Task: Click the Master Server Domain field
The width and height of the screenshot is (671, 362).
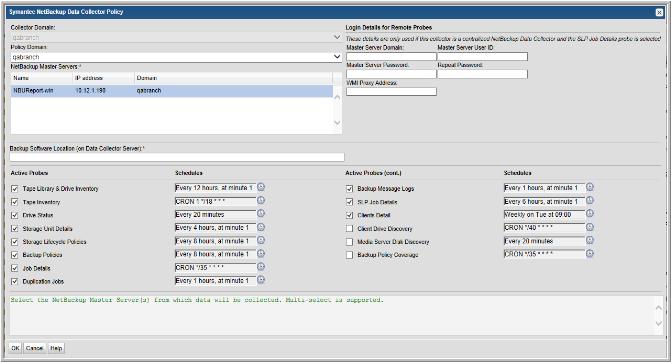Action: [x=391, y=56]
